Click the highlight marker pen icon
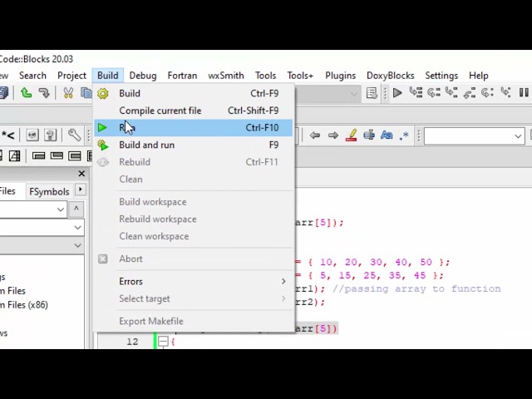Screen dimensions: 532x399 pos(351,135)
